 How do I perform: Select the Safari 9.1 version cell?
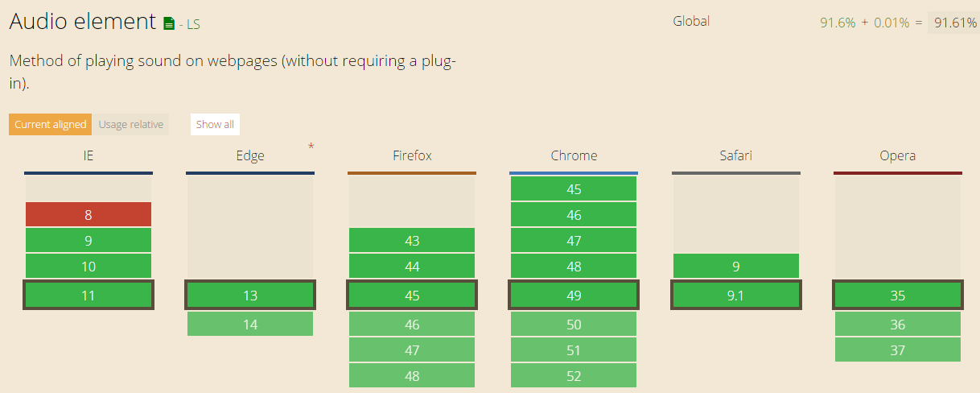coord(735,296)
